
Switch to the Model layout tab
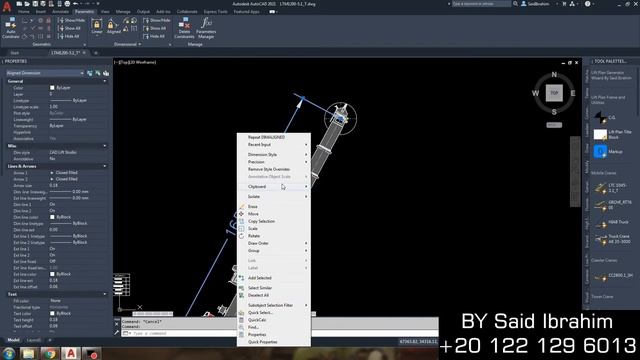click(13, 340)
